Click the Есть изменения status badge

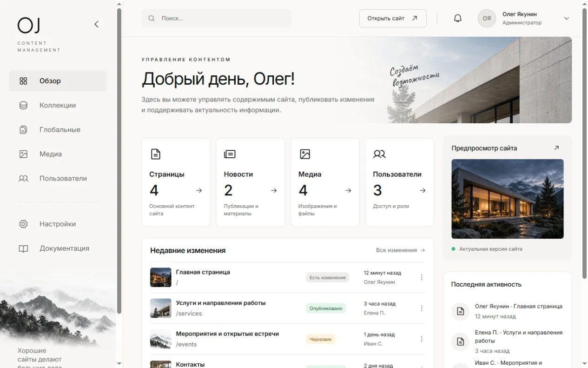(x=327, y=278)
